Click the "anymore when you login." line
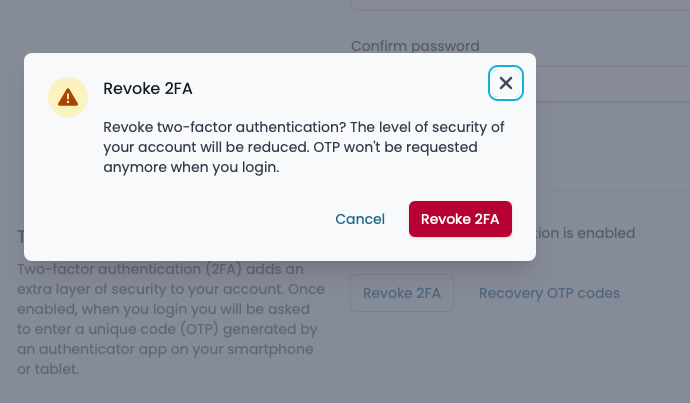 tap(191, 168)
